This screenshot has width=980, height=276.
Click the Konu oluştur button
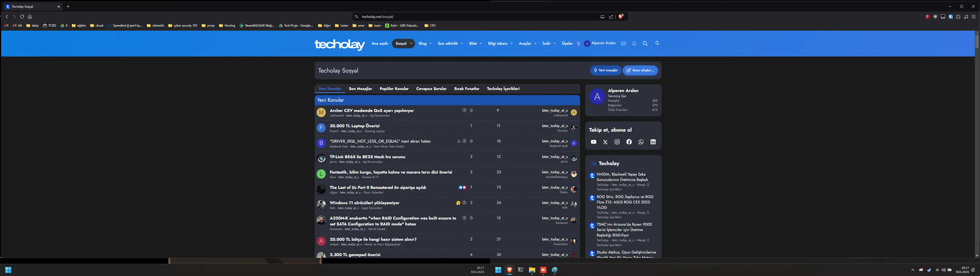(640, 71)
